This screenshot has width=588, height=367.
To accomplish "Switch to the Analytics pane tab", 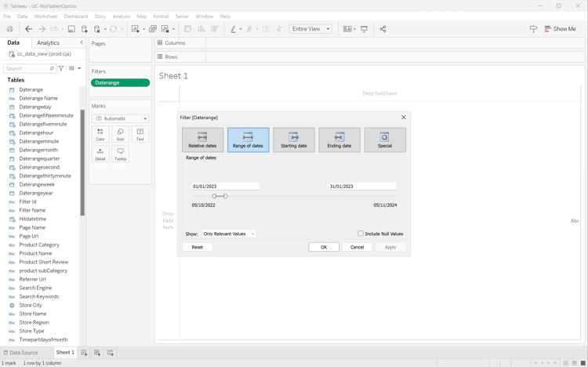I will 48,43.
